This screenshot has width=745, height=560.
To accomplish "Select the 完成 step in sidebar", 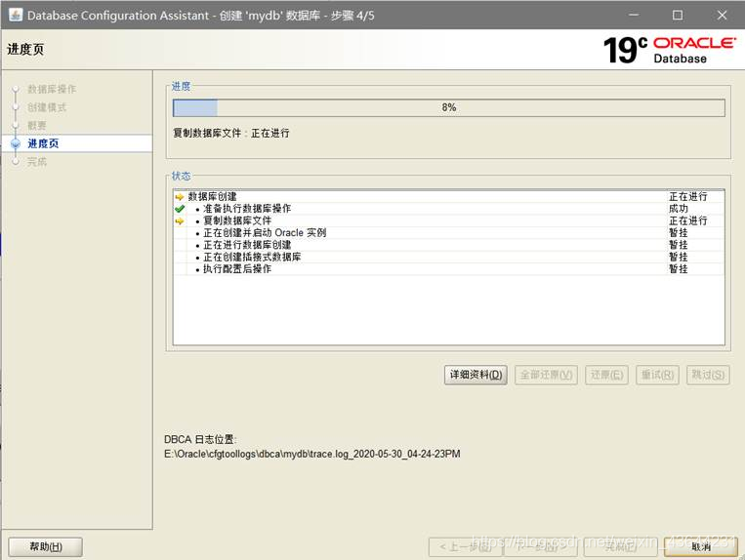I will pos(36,162).
